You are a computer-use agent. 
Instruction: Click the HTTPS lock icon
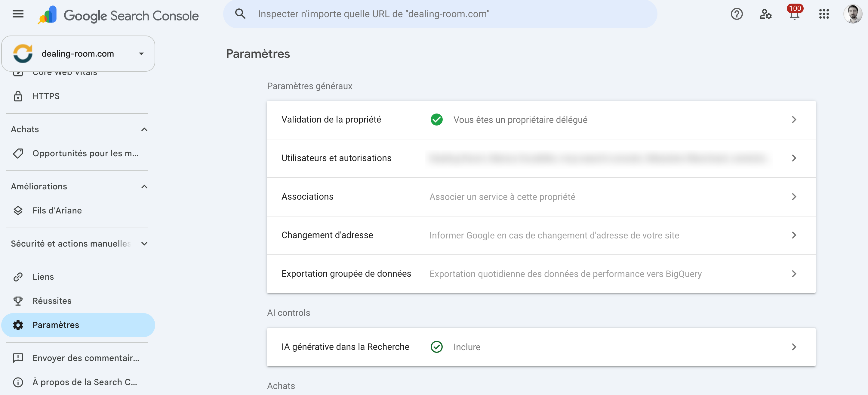pos(18,96)
